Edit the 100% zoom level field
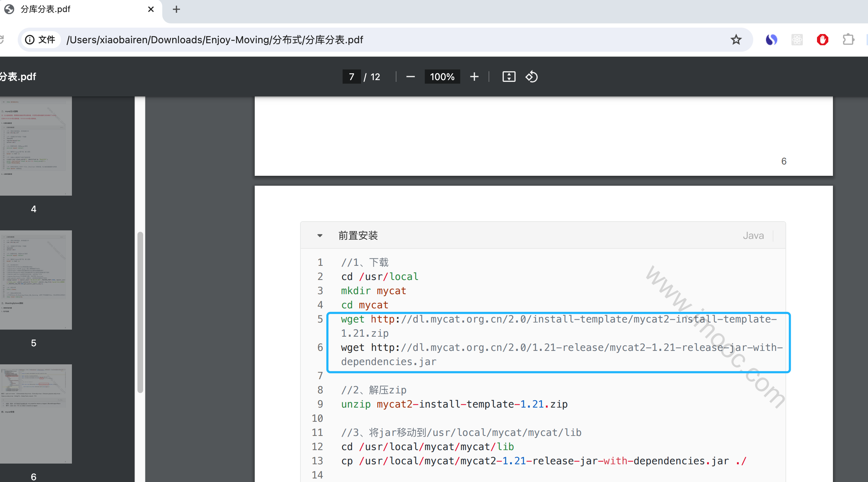 coord(442,77)
